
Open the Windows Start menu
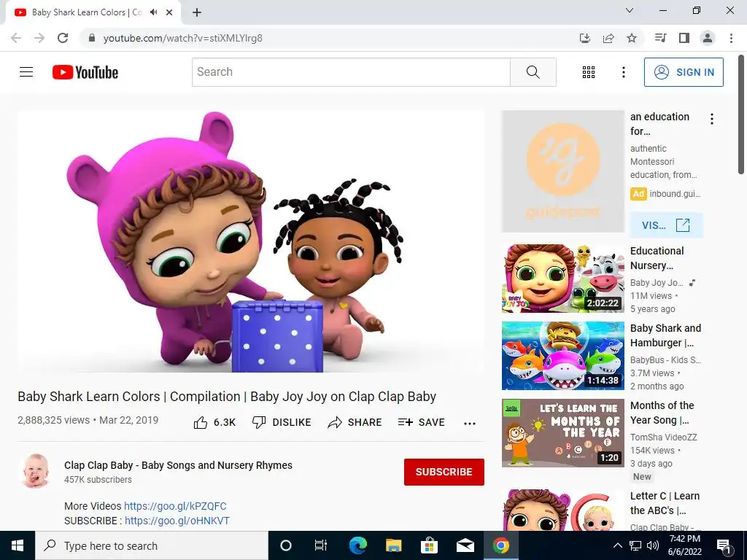click(x=18, y=545)
